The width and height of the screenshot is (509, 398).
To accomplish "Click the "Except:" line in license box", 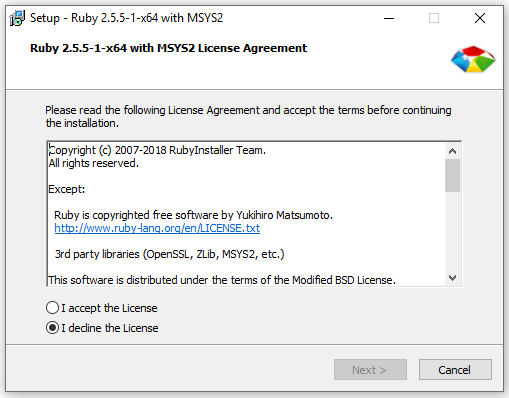I will click(67, 189).
